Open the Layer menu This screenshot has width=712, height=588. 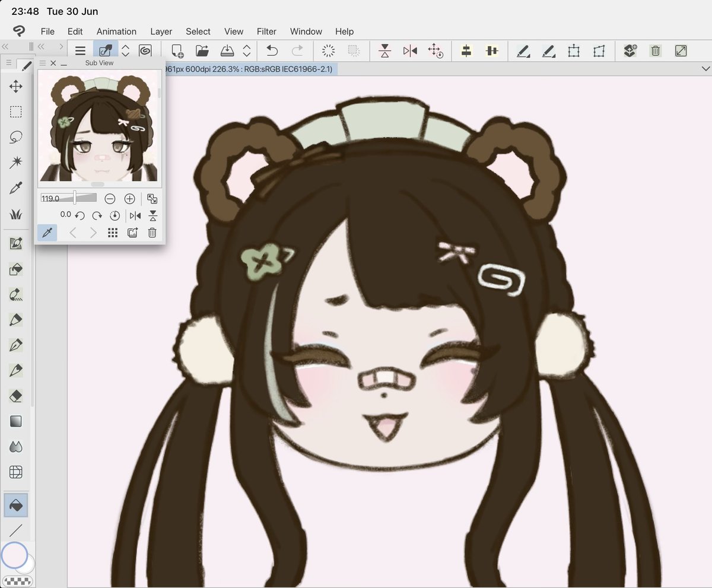[x=161, y=31]
